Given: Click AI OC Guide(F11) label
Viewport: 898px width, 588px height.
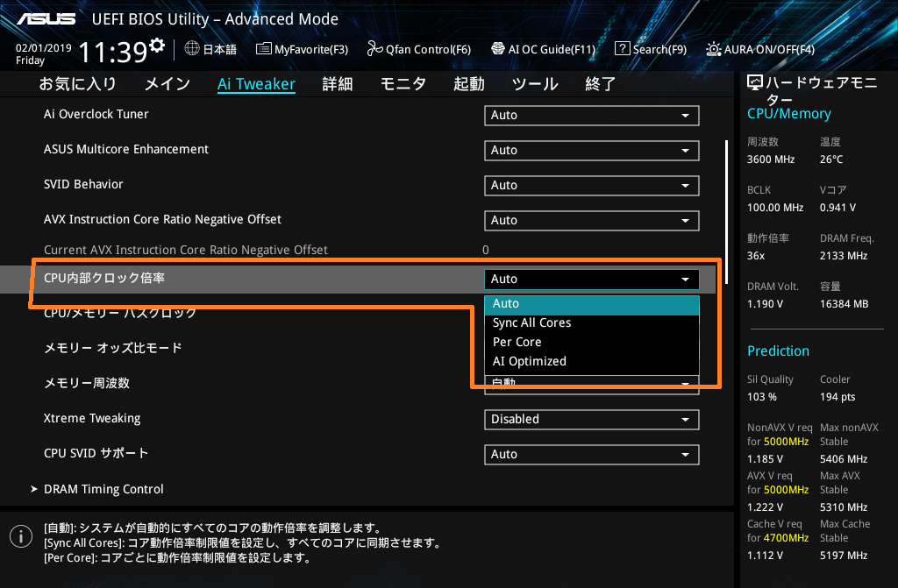Looking at the screenshot, I should (x=552, y=49).
